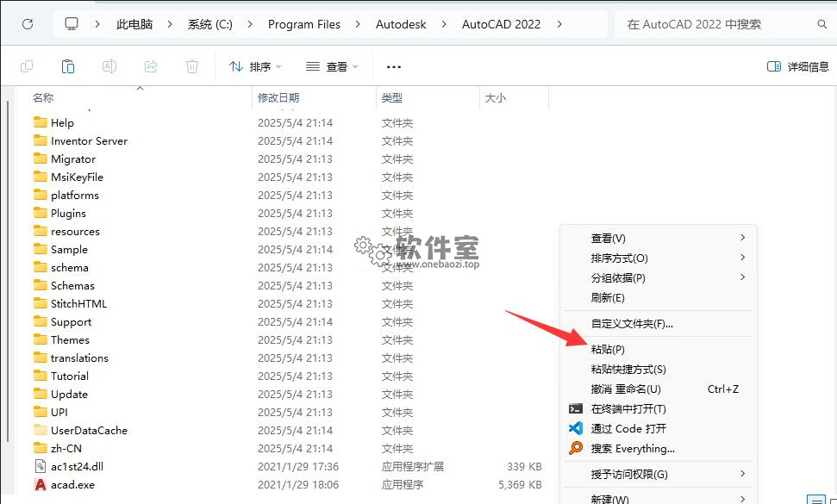Screen dimensions: 837x504
Task: Click the UserDataCache folder icon
Action: tap(40, 430)
